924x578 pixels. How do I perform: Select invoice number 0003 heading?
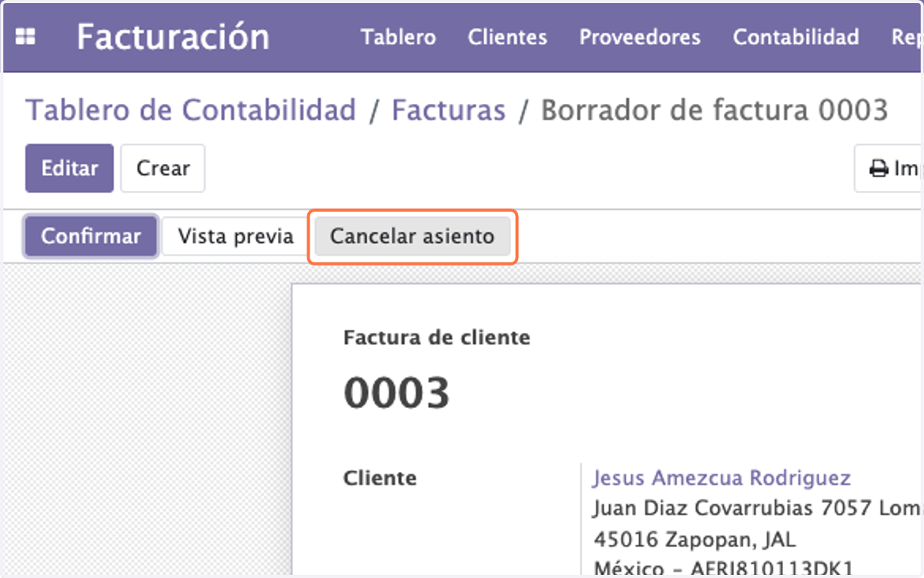pos(397,393)
